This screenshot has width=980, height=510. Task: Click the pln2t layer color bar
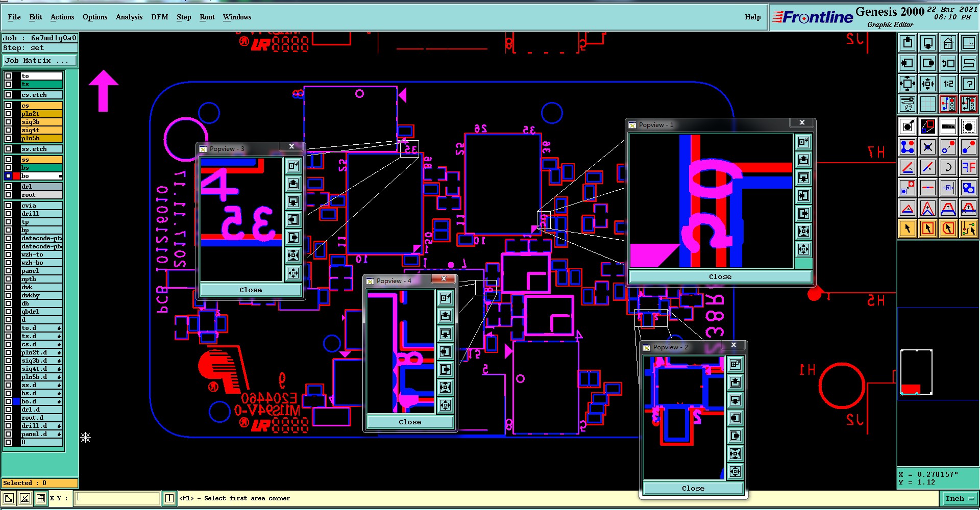pos(41,114)
